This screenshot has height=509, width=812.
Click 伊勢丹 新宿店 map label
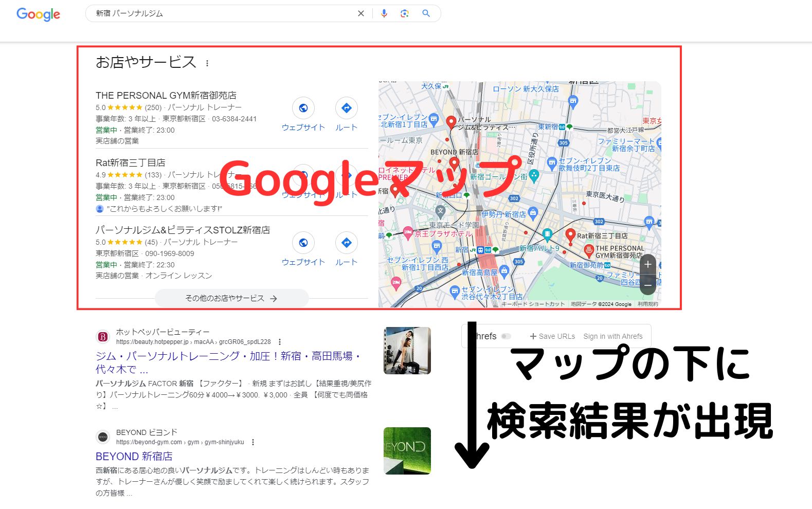[504, 214]
